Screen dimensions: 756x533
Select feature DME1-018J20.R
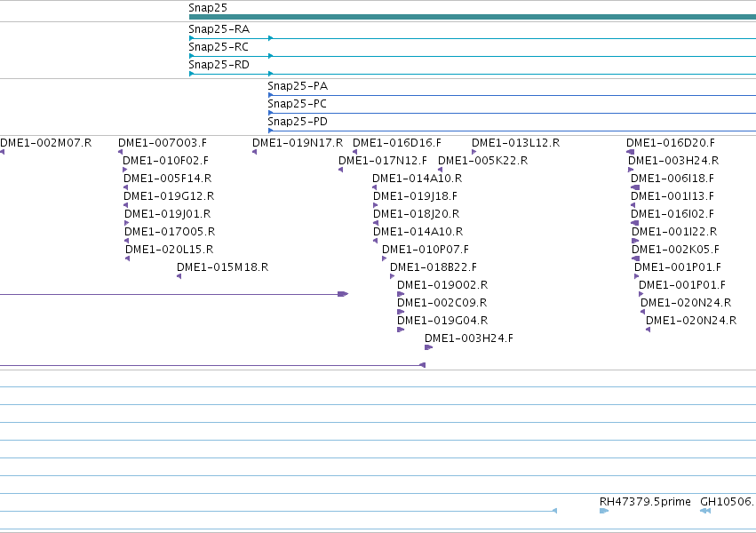click(x=416, y=214)
